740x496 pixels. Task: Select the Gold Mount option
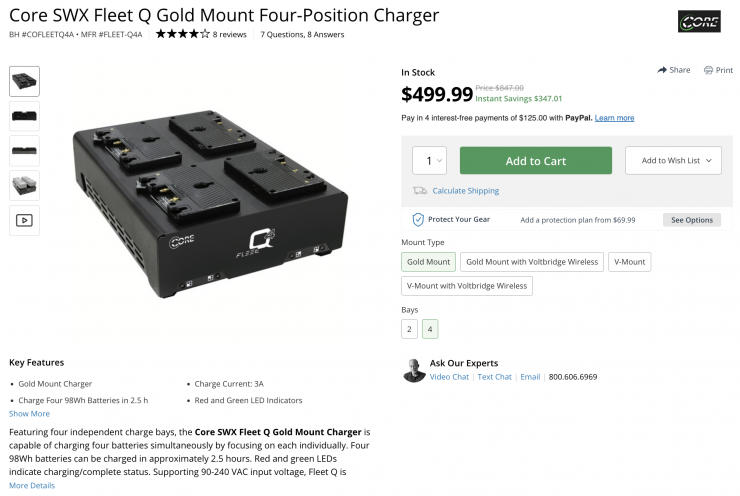(x=428, y=262)
